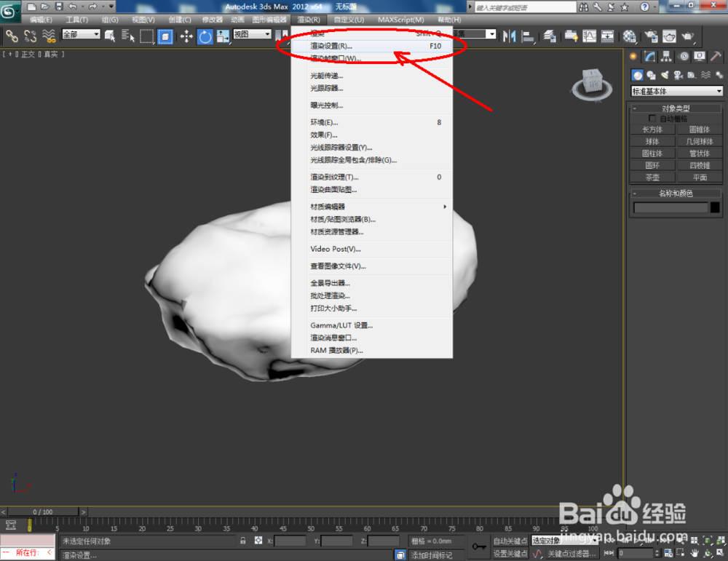Choose Gamma/LUT 设置... menu entry
This screenshot has height=561, width=728.
point(372,325)
